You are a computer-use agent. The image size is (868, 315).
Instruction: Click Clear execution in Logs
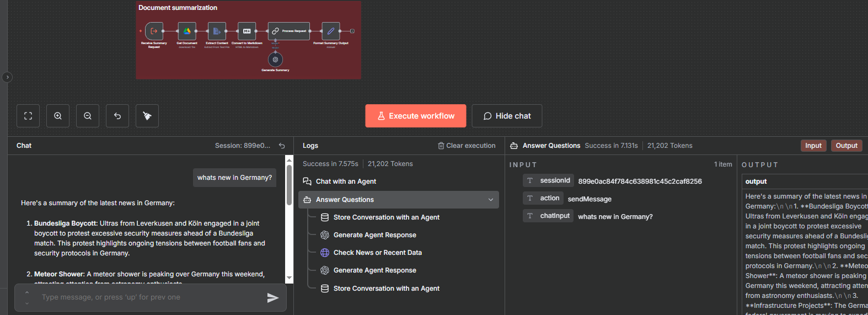[x=467, y=146]
